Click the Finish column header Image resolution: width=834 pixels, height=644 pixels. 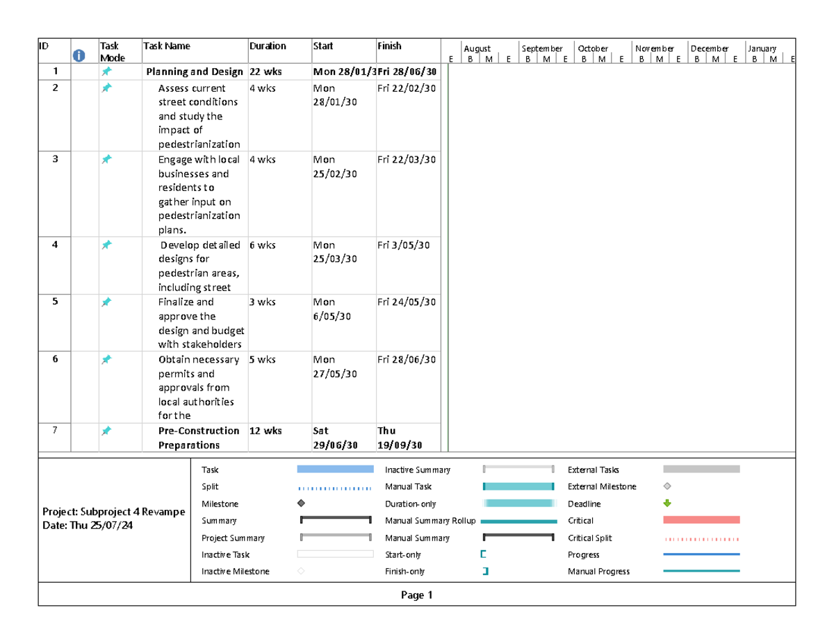point(389,46)
